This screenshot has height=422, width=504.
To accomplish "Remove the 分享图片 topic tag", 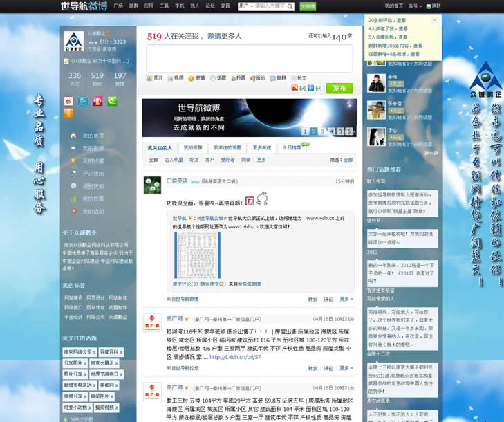I will click(x=85, y=363).
